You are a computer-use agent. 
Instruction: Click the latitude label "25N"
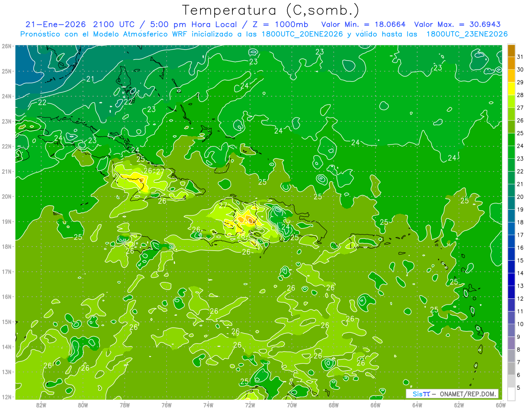(x=7, y=71)
